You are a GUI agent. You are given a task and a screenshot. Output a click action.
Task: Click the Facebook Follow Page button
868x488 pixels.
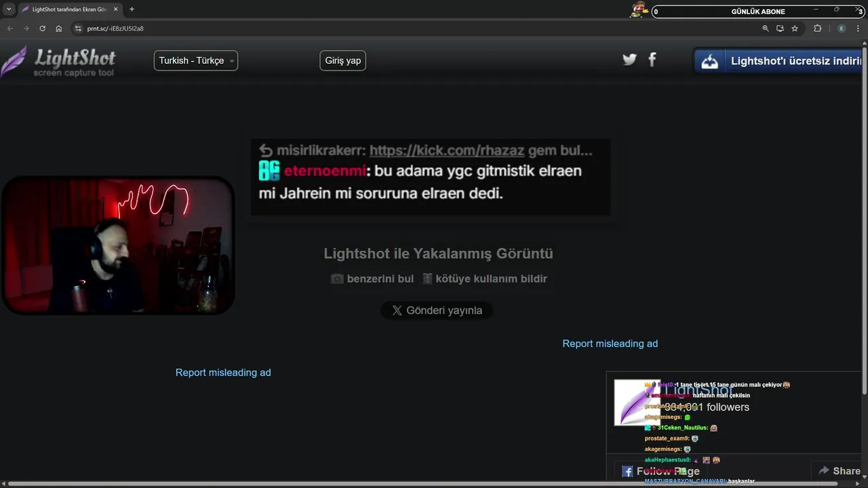tap(660, 471)
